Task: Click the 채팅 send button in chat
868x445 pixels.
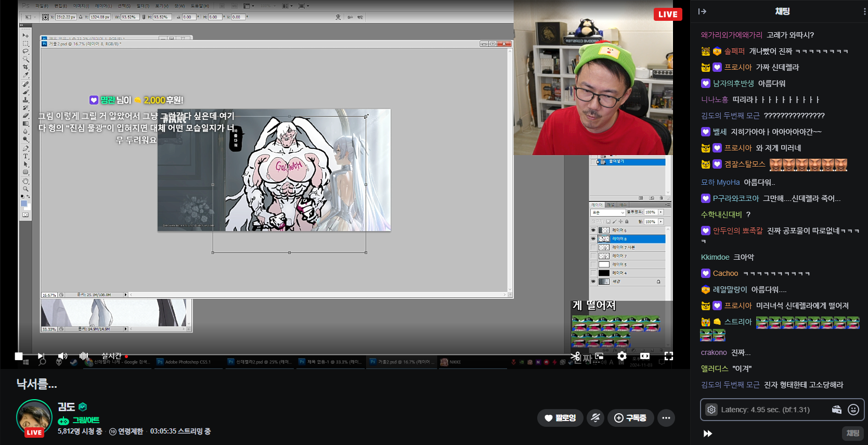Action: (853, 433)
